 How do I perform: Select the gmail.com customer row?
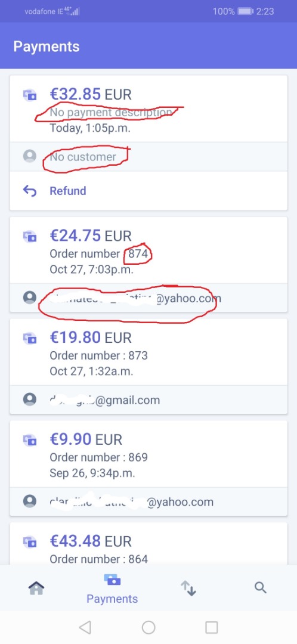(148, 400)
